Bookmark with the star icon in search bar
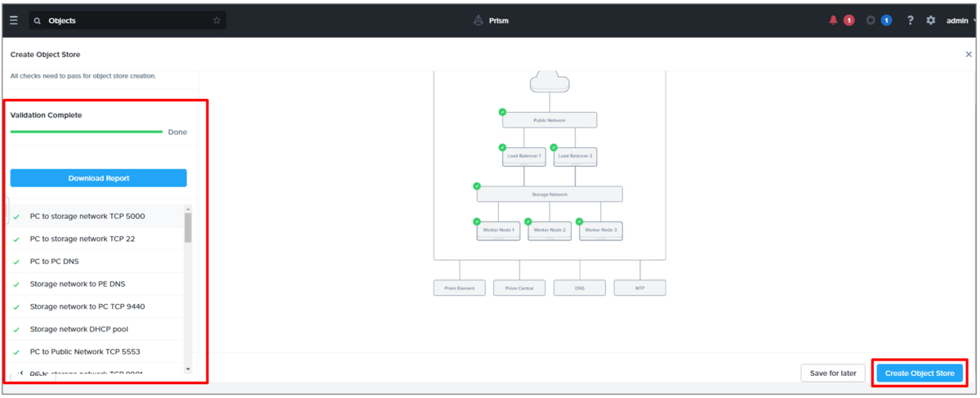Viewport: 980px width, 398px height. pos(216,20)
